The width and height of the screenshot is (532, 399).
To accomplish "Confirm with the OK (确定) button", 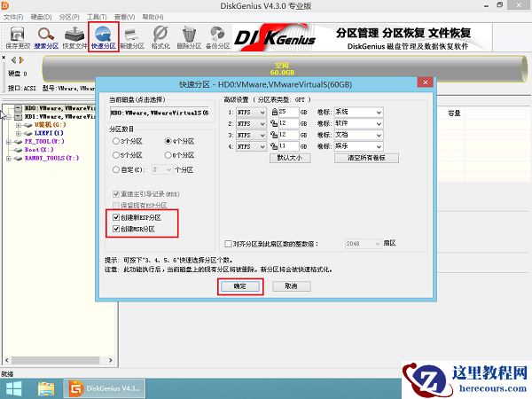I will click(240, 286).
